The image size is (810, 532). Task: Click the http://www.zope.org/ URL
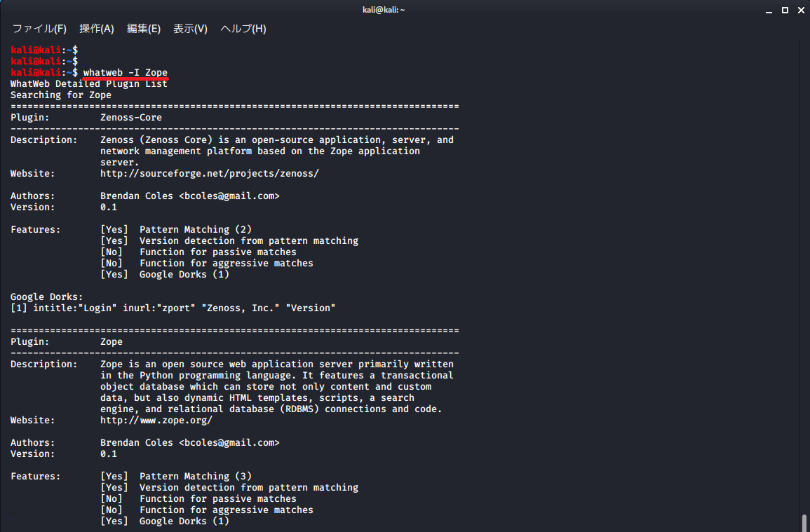pos(156,421)
